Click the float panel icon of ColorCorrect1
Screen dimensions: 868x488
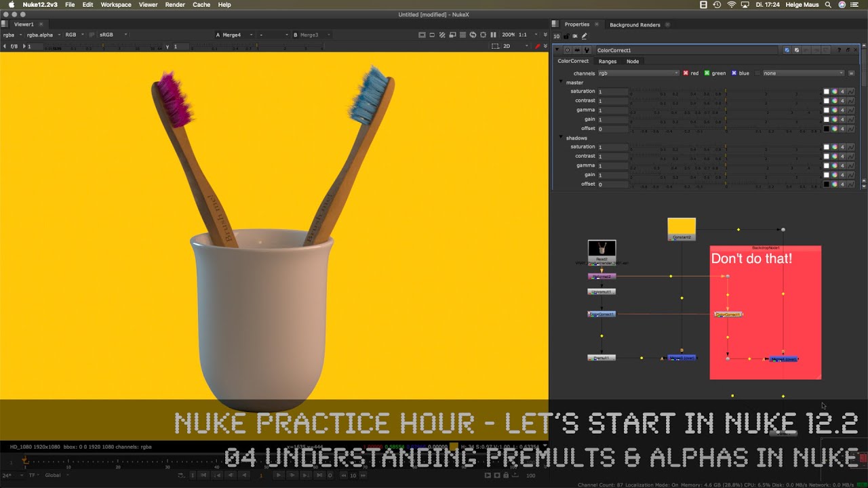point(847,50)
